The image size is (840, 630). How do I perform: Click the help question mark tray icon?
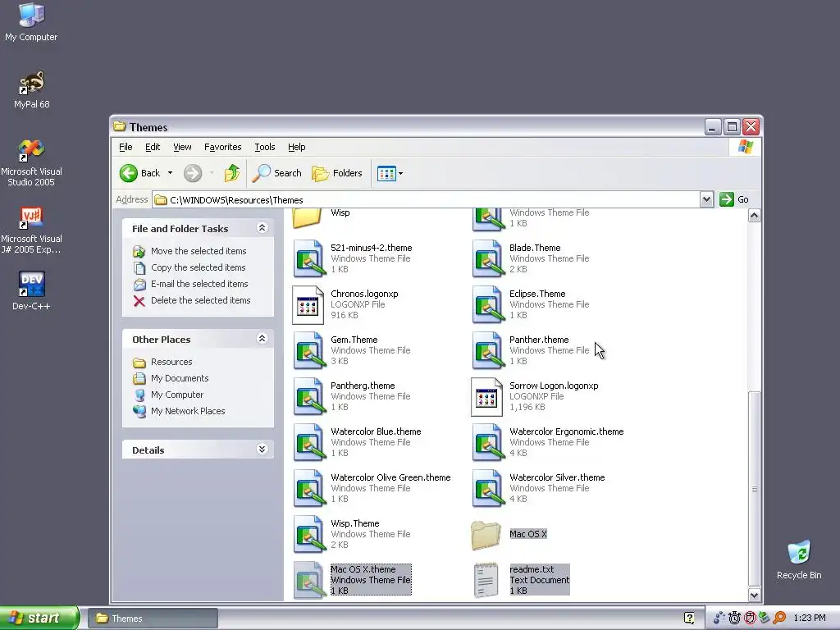click(x=689, y=618)
